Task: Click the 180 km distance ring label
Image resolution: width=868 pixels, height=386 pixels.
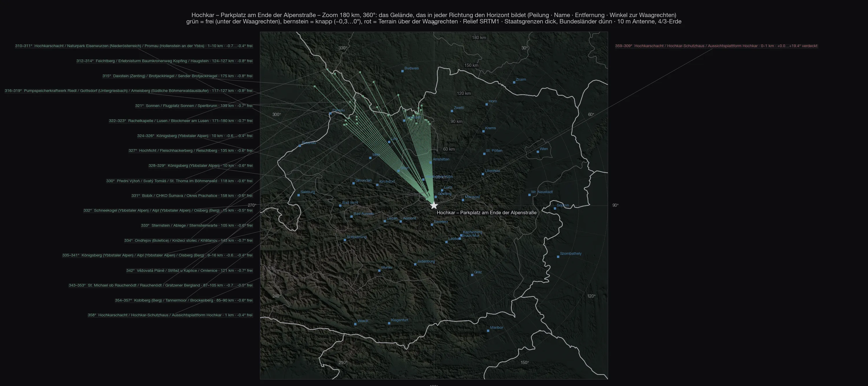Action: 479,38
